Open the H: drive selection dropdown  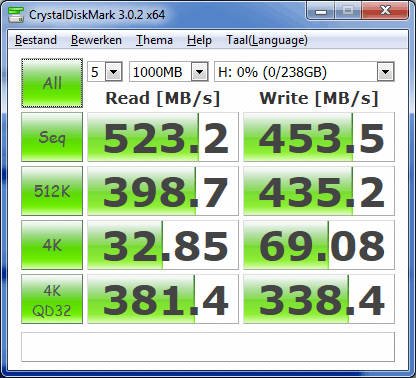tap(304, 72)
